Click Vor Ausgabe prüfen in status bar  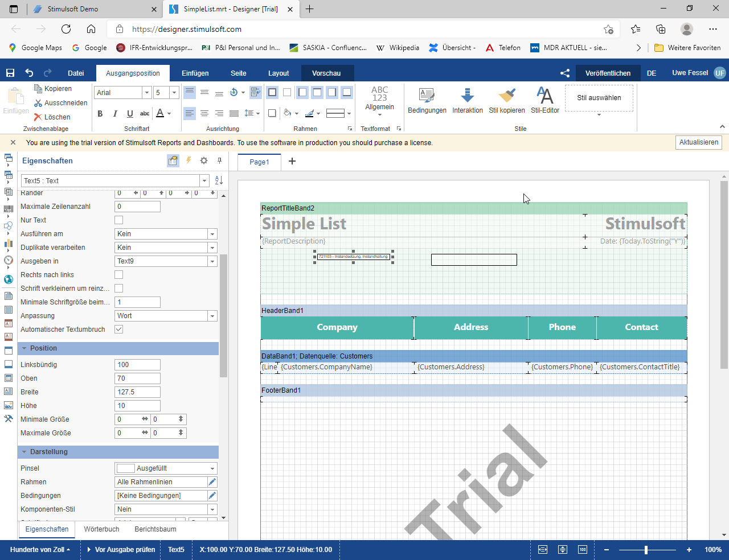point(121,550)
